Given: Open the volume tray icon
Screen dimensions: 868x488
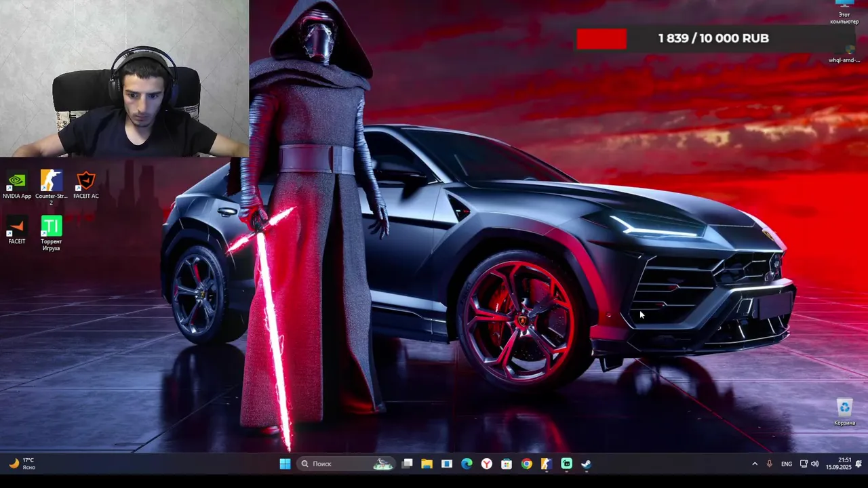Looking at the screenshot, I should pyautogui.click(x=814, y=464).
